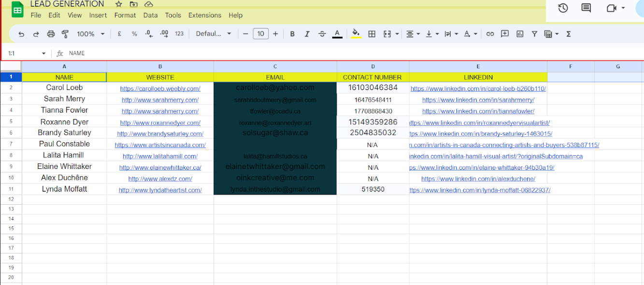Viewport: 644px width, 285px height.
Task: Open the functions sigma icon
Action: [568, 34]
